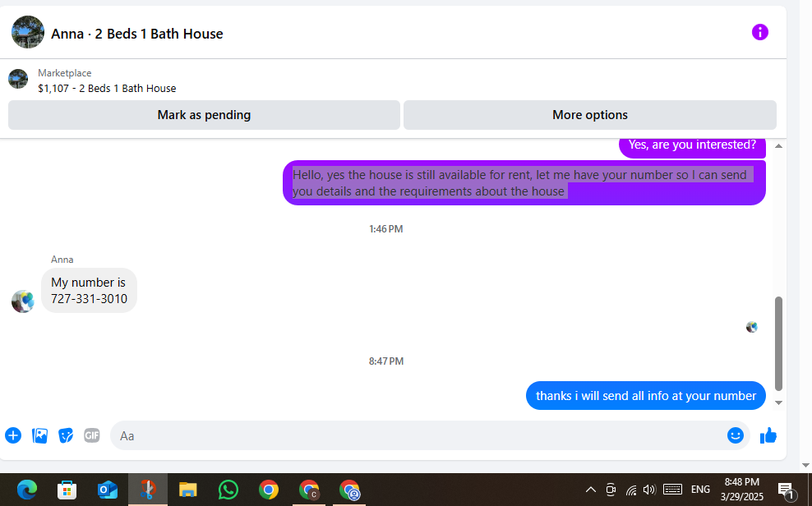
Task: Open the touch keyboard tray icon
Action: coord(672,490)
